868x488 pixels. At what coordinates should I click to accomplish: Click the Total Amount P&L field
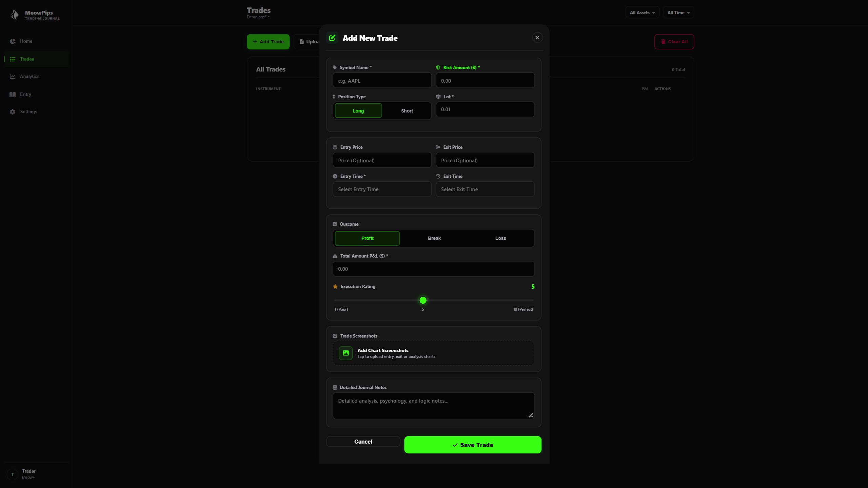tap(434, 269)
